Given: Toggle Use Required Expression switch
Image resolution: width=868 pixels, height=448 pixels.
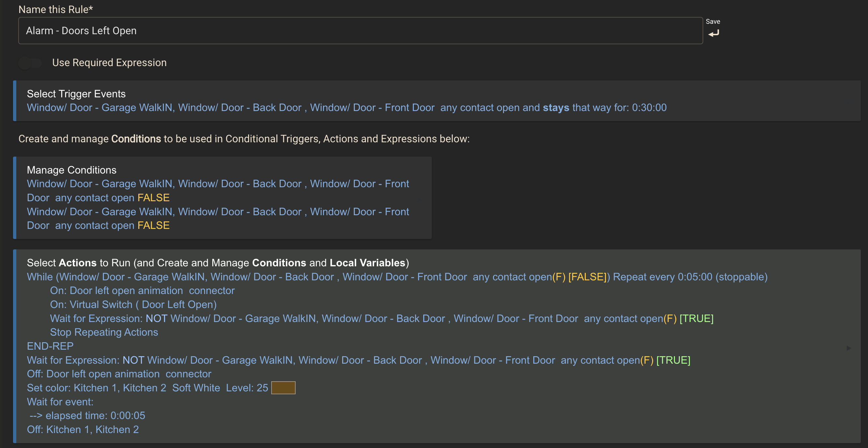Looking at the screenshot, I should click(x=30, y=63).
